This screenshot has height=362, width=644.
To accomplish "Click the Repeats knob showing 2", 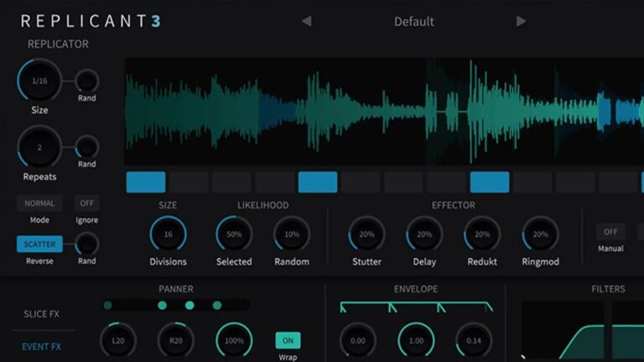I will 39,147.
